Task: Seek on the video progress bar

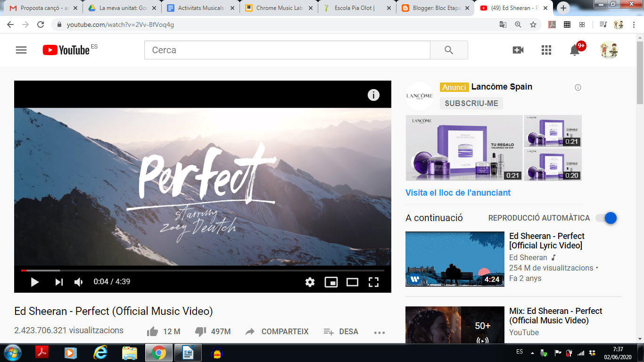Action: 203,271
